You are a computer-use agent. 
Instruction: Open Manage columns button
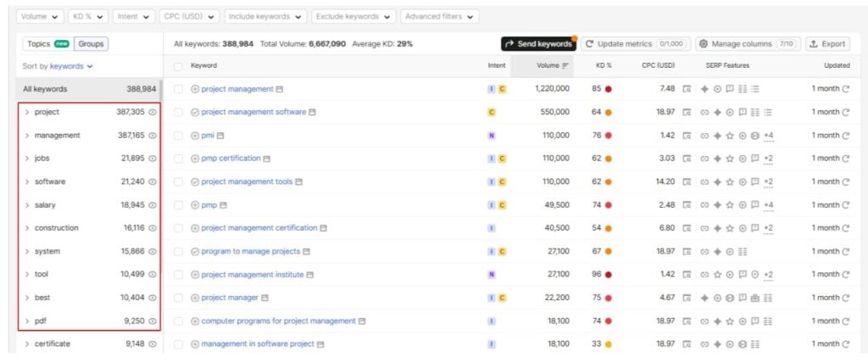pyautogui.click(x=748, y=44)
